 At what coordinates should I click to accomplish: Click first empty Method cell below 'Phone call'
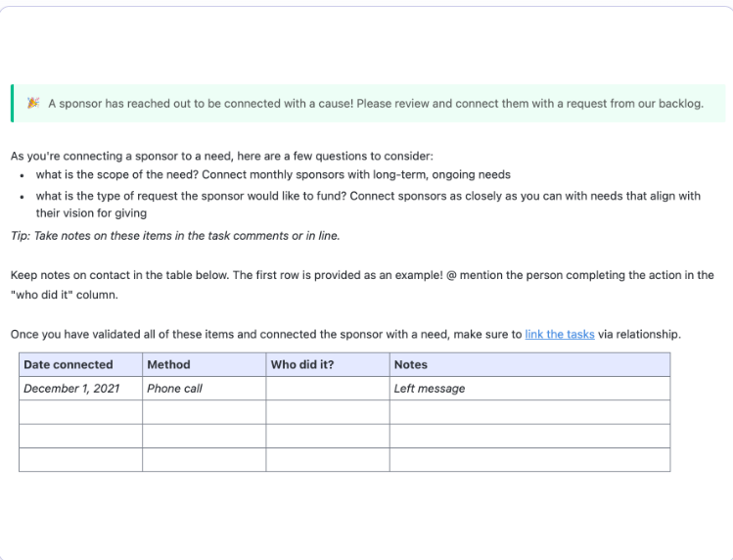(205, 412)
